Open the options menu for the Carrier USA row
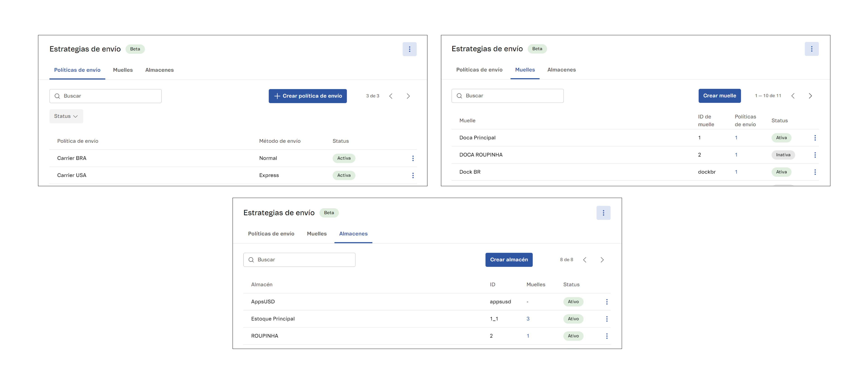Viewport: 868px width, 379px height. 413,175
